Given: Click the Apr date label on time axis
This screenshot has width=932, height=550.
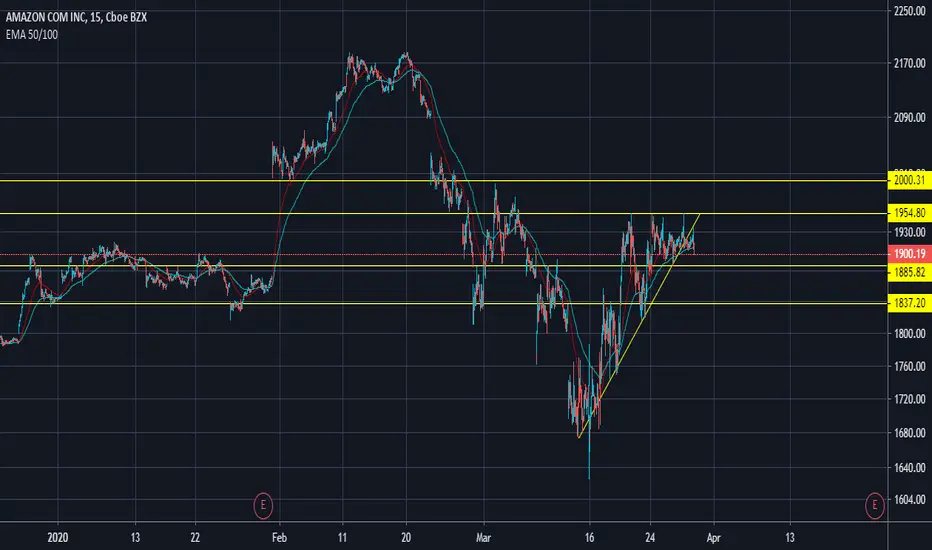Looking at the screenshot, I should 713,538.
